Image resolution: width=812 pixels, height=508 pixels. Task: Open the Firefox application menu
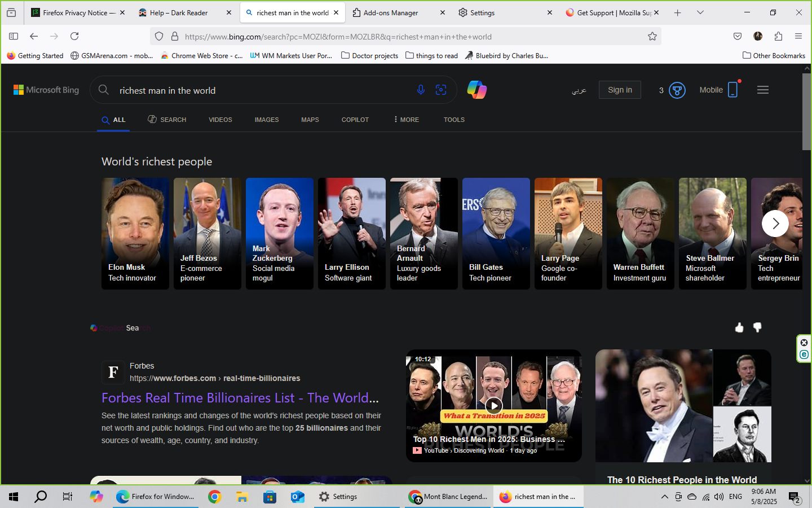click(798, 36)
